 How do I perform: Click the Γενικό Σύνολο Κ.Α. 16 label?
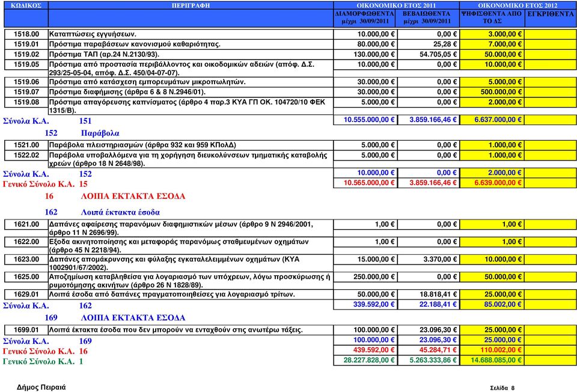click(x=45, y=352)
